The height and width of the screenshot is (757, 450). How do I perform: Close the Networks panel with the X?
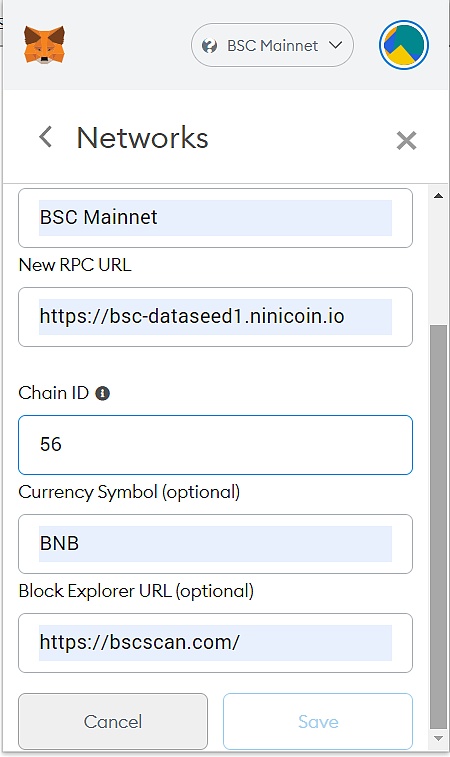[x=406, y=140]
